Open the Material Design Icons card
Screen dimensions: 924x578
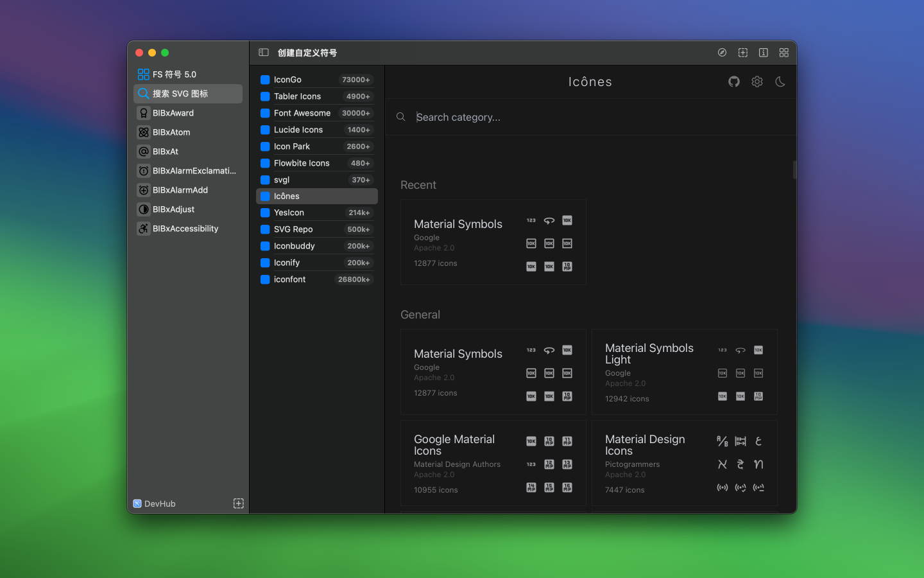[x=685, y=463]
